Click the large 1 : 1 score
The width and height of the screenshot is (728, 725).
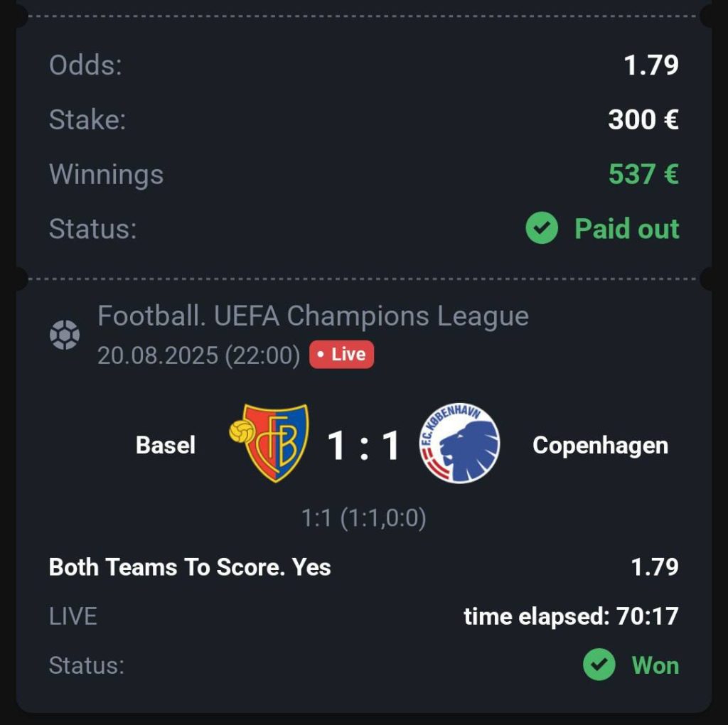click(364, 446)
